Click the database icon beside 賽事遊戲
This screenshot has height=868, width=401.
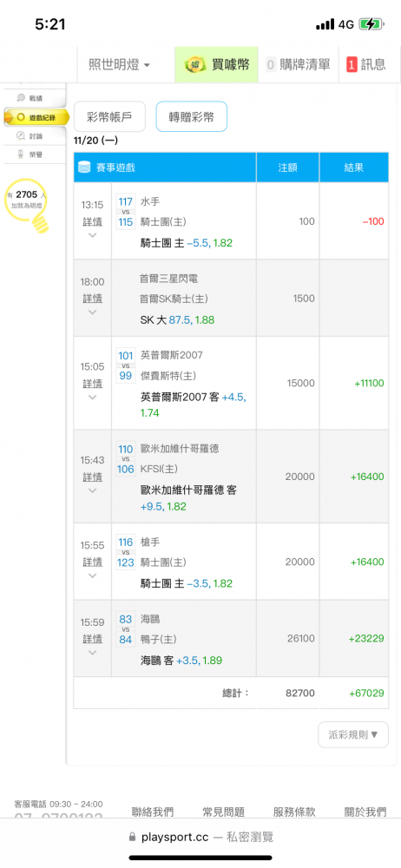[85, 168]
